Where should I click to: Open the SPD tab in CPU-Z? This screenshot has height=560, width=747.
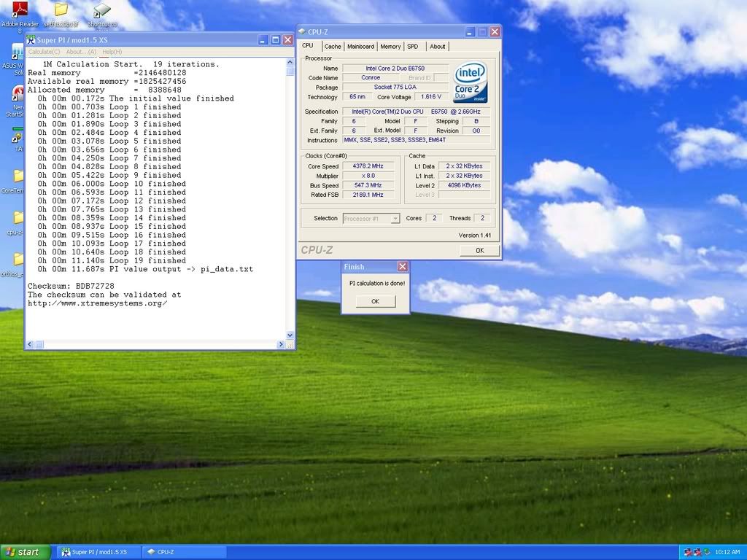tap(413, 47)
